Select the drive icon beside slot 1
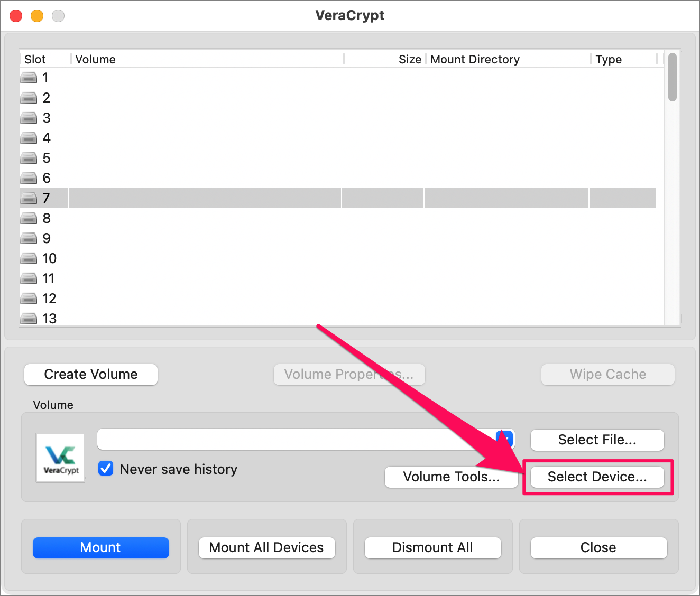This screenshot has width=700, height=596. pyautogui.click(x=29, y=77)
